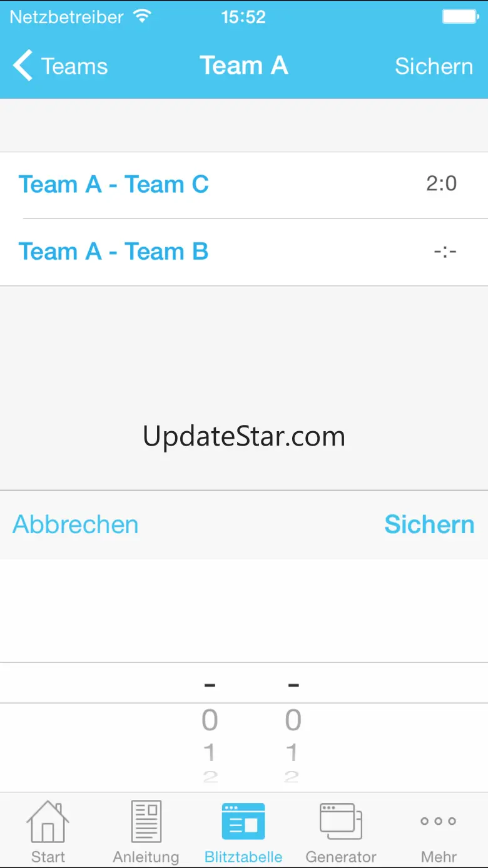Choose 1 in the right score wheel
The height and width of the screenshot is (868, 488).
coord(292,753)
